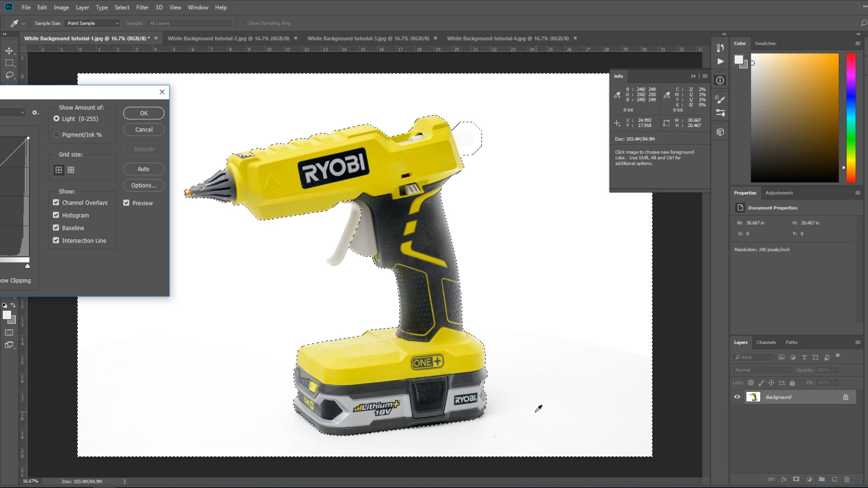Switch to White Background tutorial-3.jpg tab
The image size is (868, 488).
coord(368,38)
